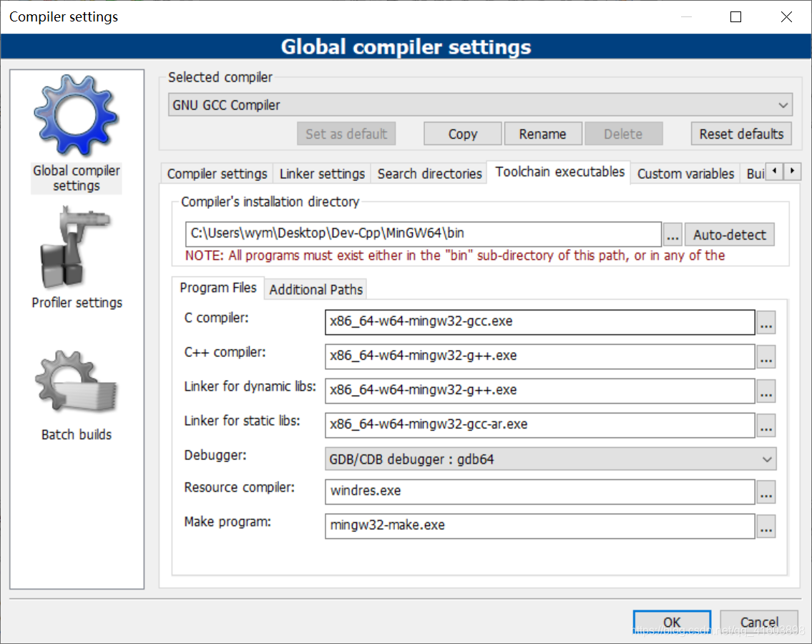The width and height of the screenshot is (812, 644).
Task: Click the Rename compiler button
Action: click(x=543, y=135)
